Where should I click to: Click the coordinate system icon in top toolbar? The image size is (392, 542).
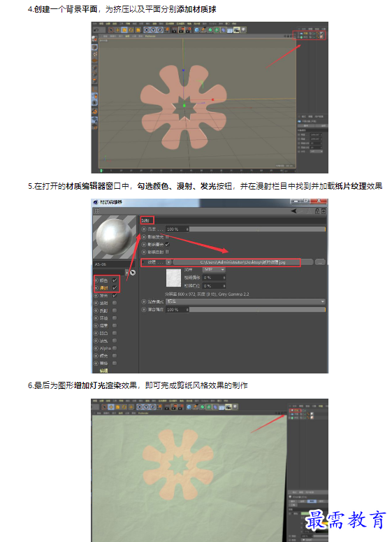pos(167,30)
